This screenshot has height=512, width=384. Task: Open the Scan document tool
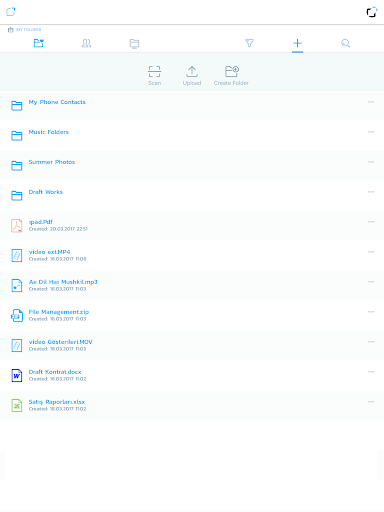click(x=154, y=75)
